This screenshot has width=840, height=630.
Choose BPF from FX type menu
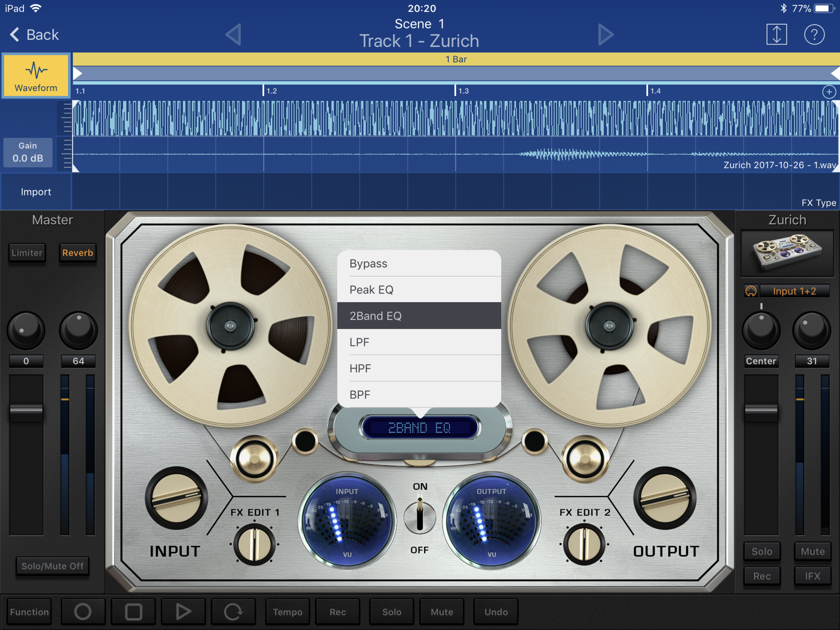(x=419, y=395)
